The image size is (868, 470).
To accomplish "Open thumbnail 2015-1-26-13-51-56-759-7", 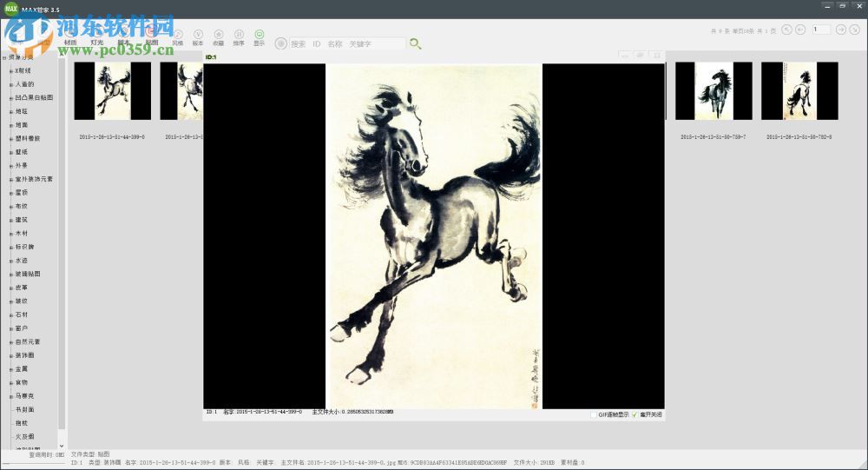I will click(x=713, y=91).
